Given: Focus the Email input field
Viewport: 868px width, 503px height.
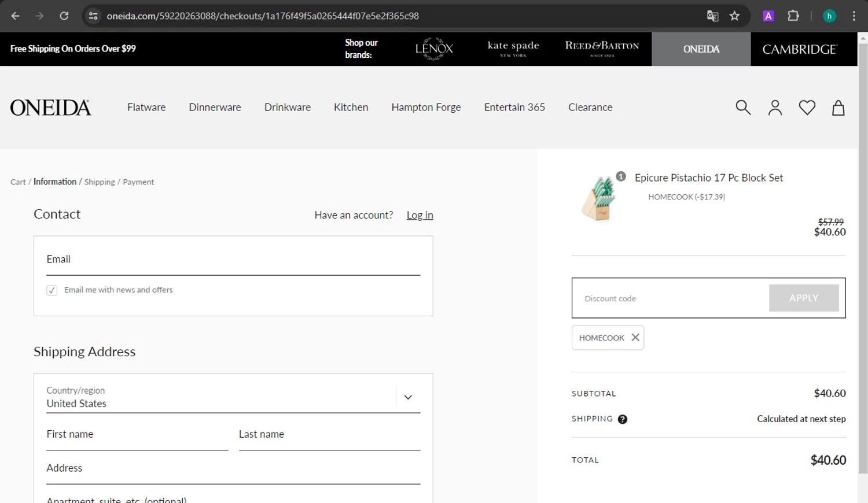Looking at the screenshot, I should [233, 260].
